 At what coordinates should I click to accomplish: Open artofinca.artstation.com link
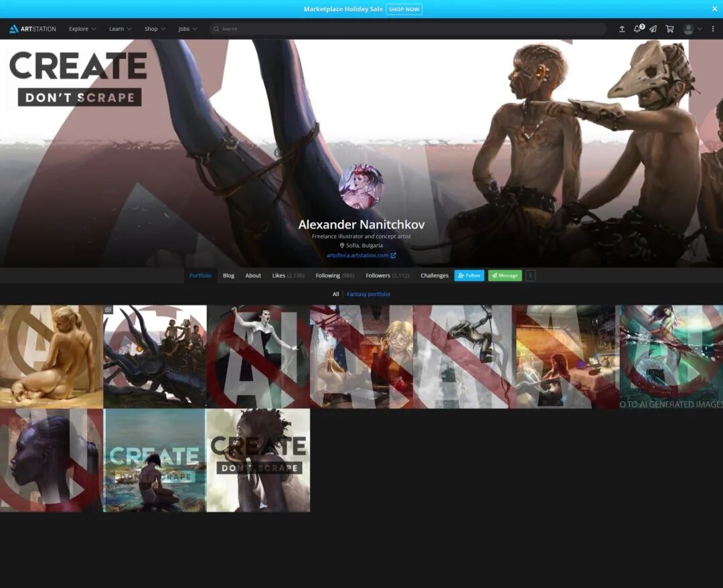coord(357,255)
